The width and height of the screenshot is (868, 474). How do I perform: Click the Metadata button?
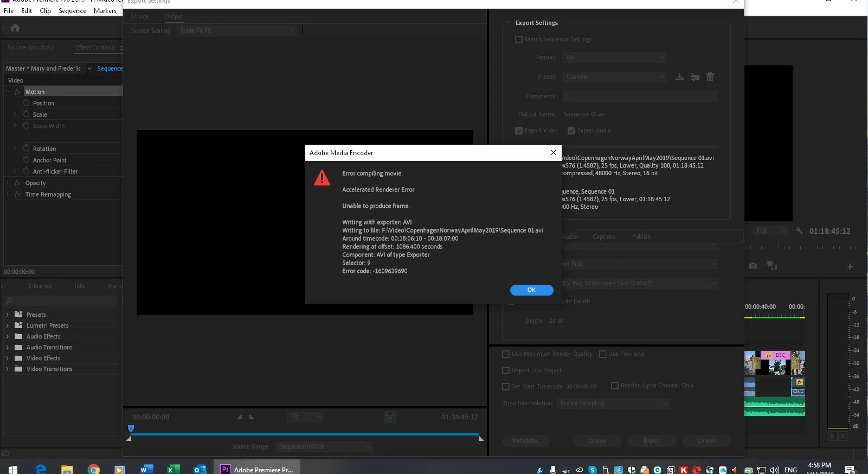click(x=526, y=440)
